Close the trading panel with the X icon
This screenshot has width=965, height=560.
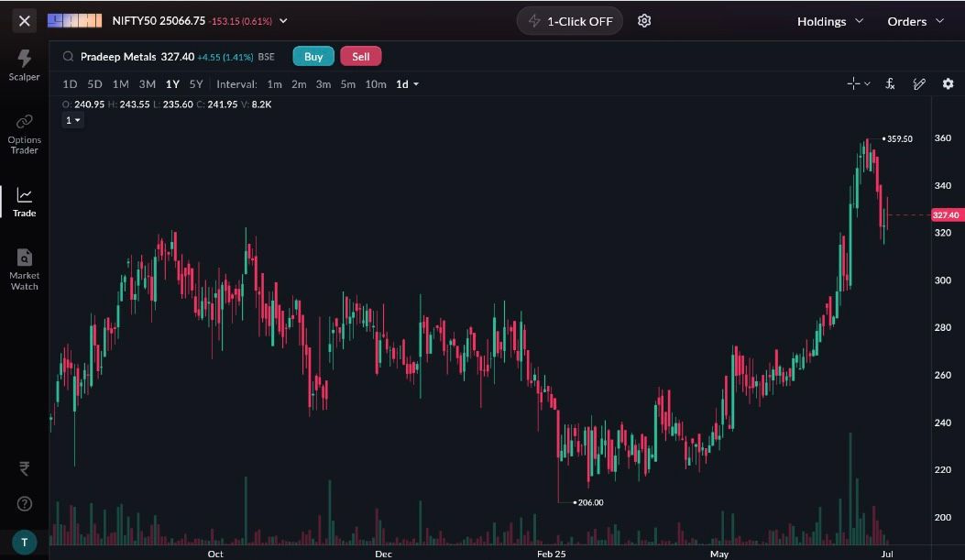pos(24,21)
